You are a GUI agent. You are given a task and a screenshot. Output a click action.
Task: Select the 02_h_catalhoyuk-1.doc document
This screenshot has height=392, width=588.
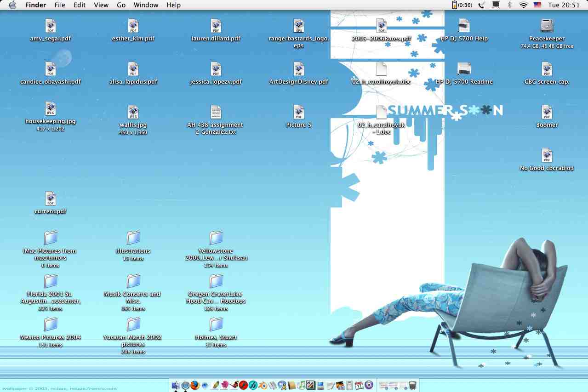coord(382,113)
